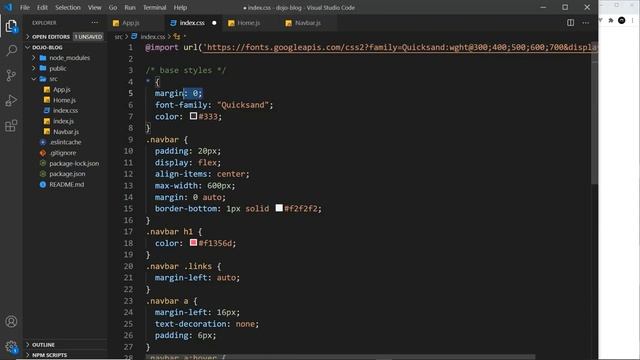Click the browser extensions puzzle icon

click(x=611, y=20)
